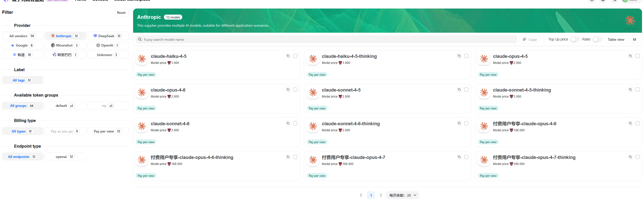644x214 pixels.
Task: Click the Copy button beside the search bar
Action: click(530, 39)
